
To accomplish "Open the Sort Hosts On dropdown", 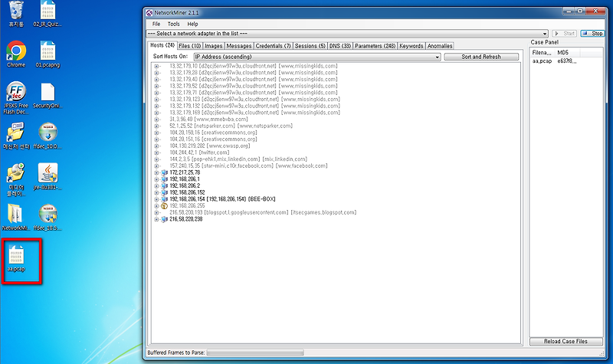I will pos(437,57).
